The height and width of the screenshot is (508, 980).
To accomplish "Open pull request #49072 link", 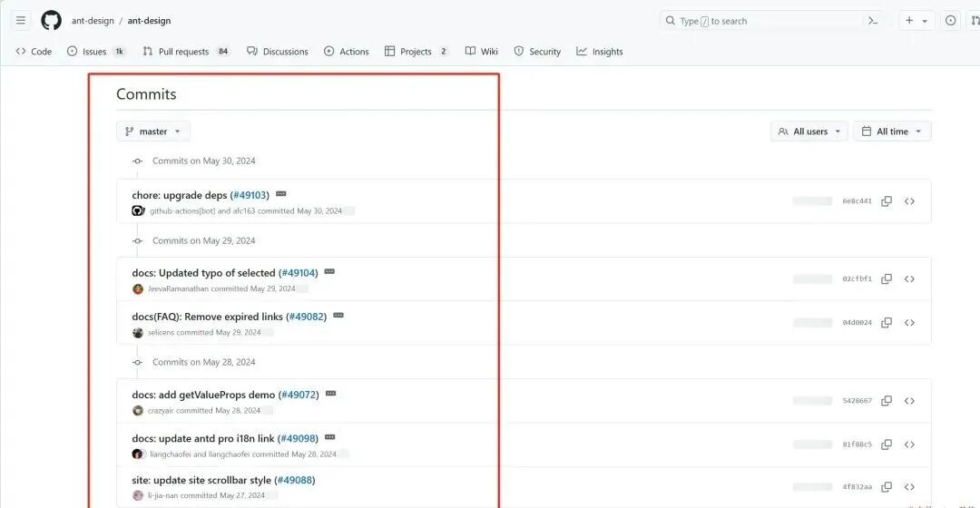I will [299, 395].
